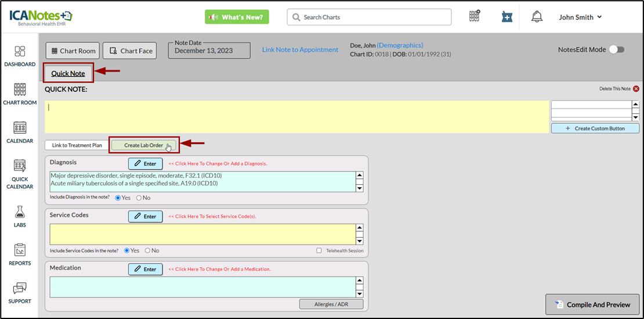Click the Create Custom Button button
Image resolution: width=644 pixels, height=319 pixels.
[x=595, y=128]
